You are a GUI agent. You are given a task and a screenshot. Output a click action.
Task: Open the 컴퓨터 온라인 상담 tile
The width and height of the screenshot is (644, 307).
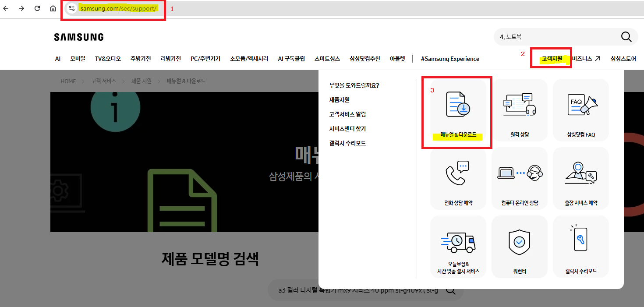point(520,179)
